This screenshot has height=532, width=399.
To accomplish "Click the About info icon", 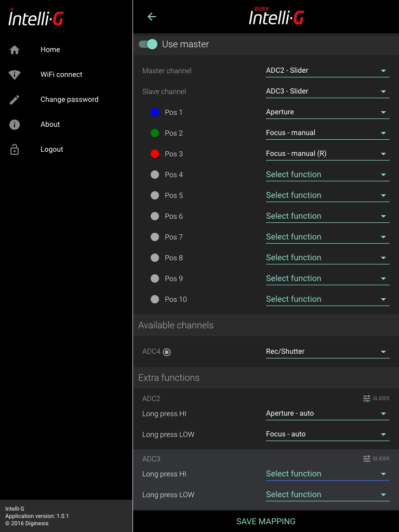I will point(15,125).
